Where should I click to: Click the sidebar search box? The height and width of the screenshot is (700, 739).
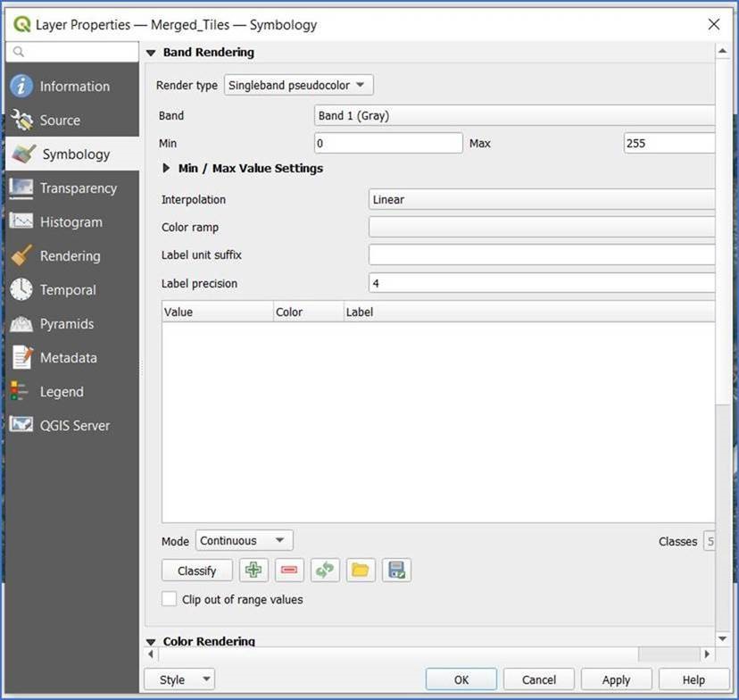(x=72, y=52)
